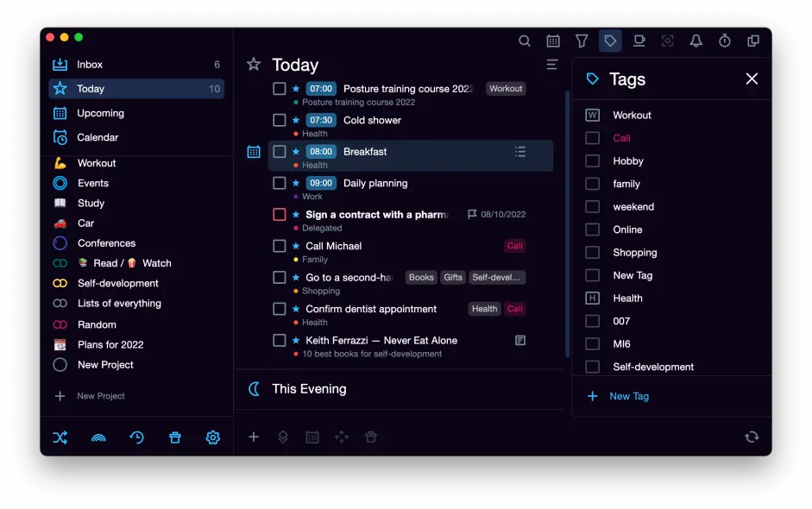This screenshot has height=509, width=812.
Task: Open the history clock icon
Action: pyautogui.click(x=136, y=437)
